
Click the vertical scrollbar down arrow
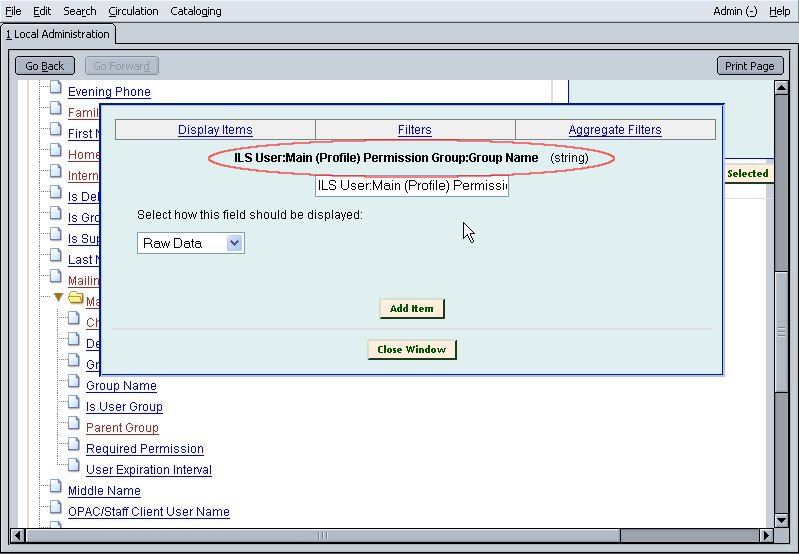coord(783,518)
